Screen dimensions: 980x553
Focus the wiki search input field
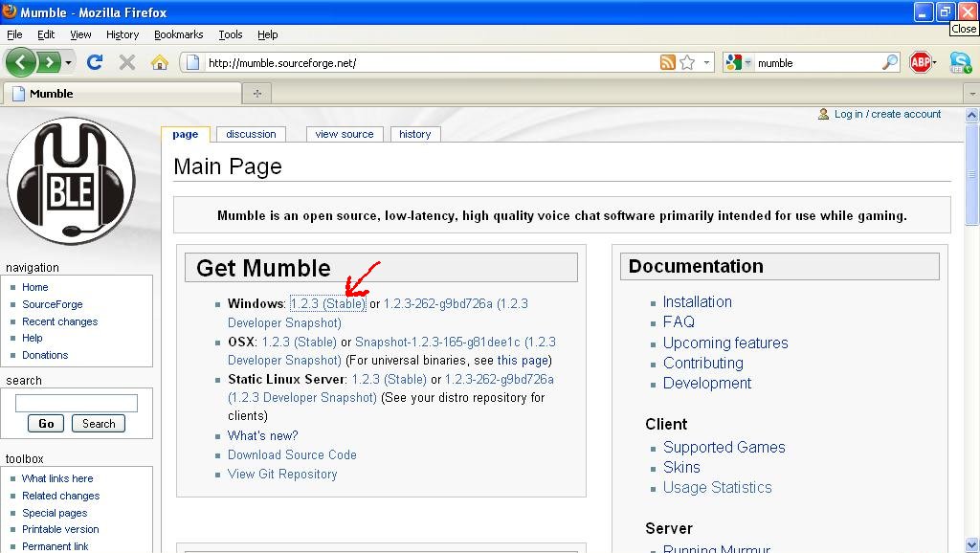tap(77, 403)
